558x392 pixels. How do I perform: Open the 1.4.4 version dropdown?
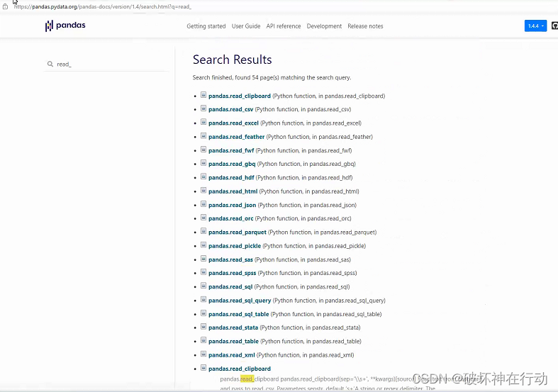[535, 26]
